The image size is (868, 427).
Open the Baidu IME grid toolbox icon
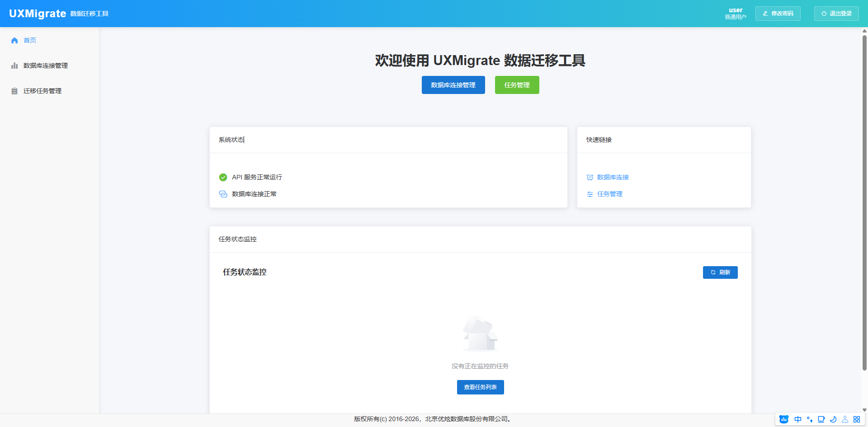pyautogui.click(x=857, y=419)
